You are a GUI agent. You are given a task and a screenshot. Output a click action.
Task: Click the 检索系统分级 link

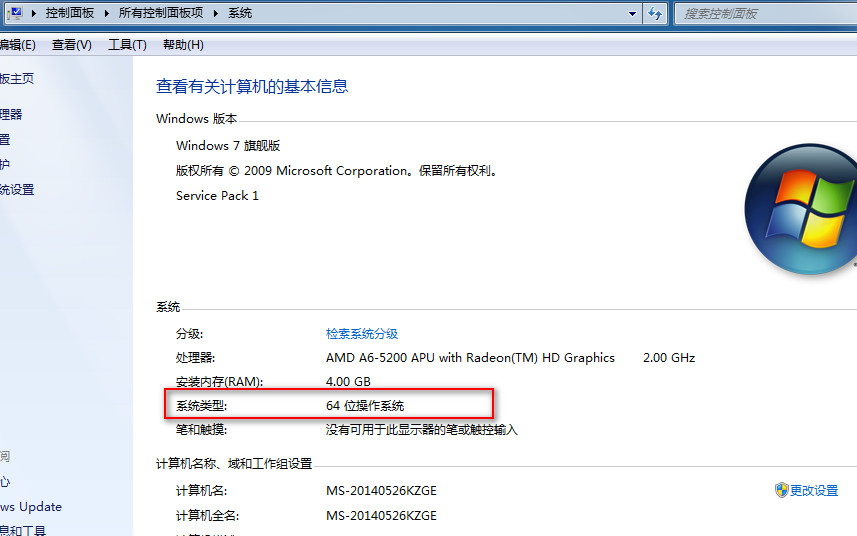pos(362,334)
